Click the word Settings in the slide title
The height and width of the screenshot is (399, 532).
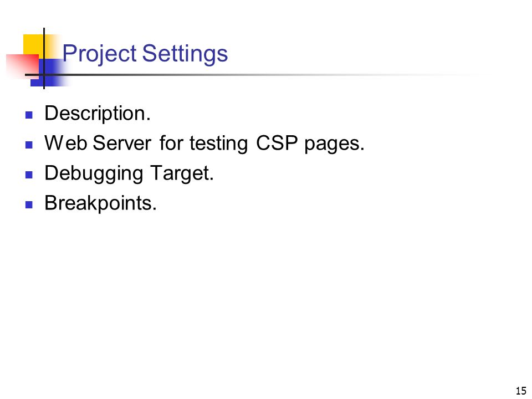[185, 54]
